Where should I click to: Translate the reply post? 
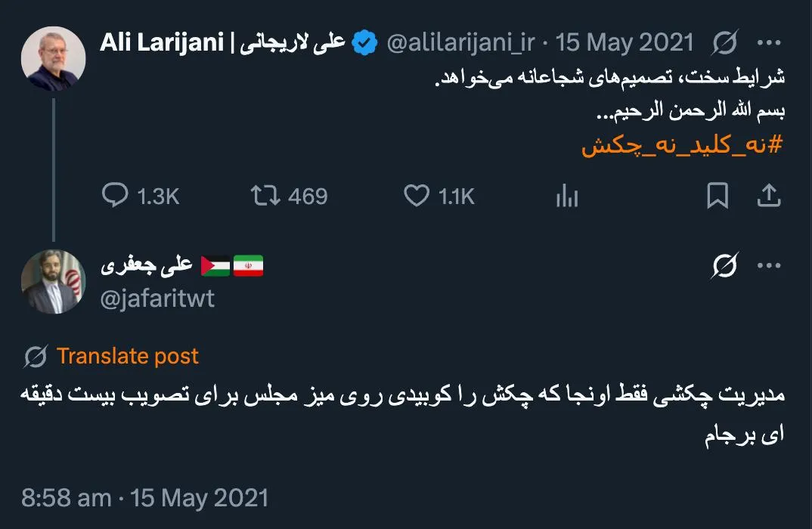click(127, 355)
